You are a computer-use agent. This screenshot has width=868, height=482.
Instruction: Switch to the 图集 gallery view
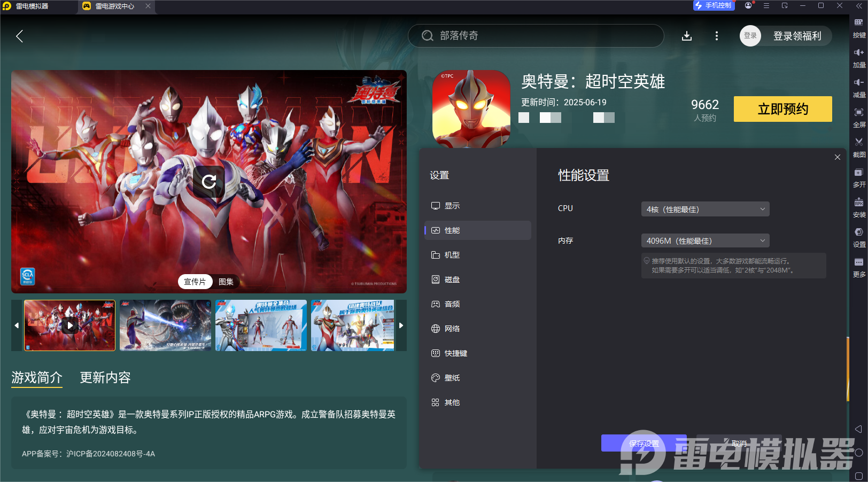pos(226,282)
